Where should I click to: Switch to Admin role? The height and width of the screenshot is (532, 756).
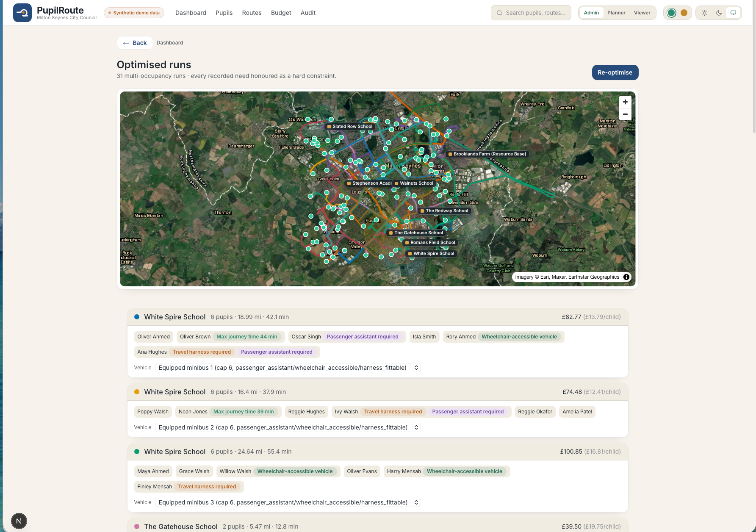pyautogui.click(x=591, y=13)
